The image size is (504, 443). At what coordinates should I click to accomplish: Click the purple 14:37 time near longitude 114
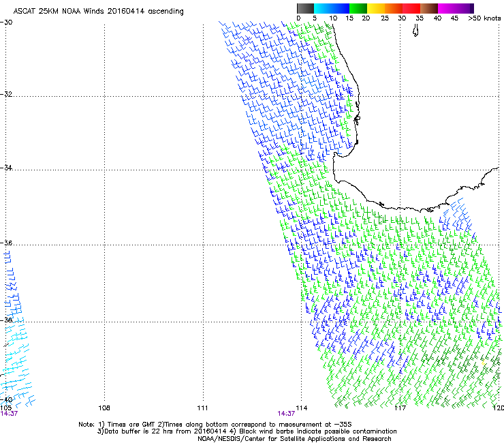click(x=286, y=414)
